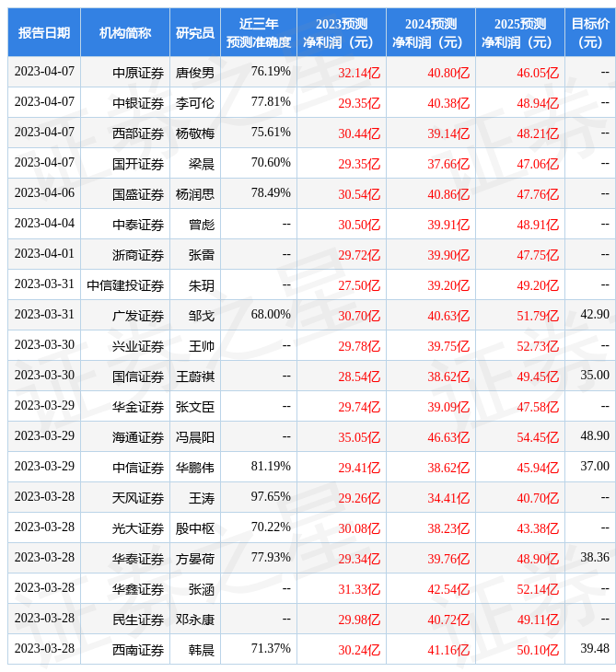Click researcher 王蔚祺
The height and width of the screenshot is (672, 616).
tap(195, 377)
